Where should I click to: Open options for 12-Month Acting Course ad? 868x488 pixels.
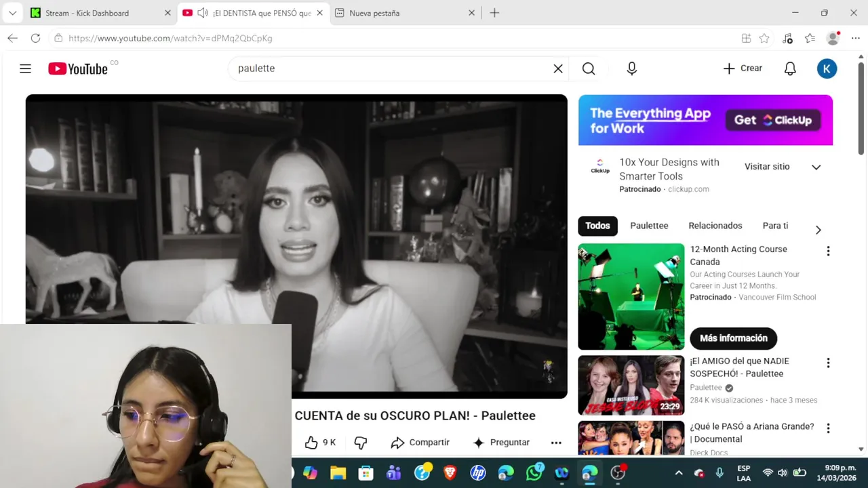828,251
